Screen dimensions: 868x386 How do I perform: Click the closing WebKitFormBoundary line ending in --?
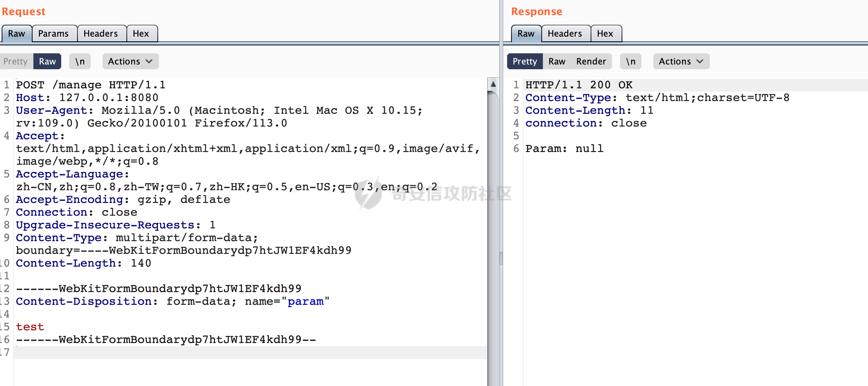pyautogui.click(x=166, y=339)
